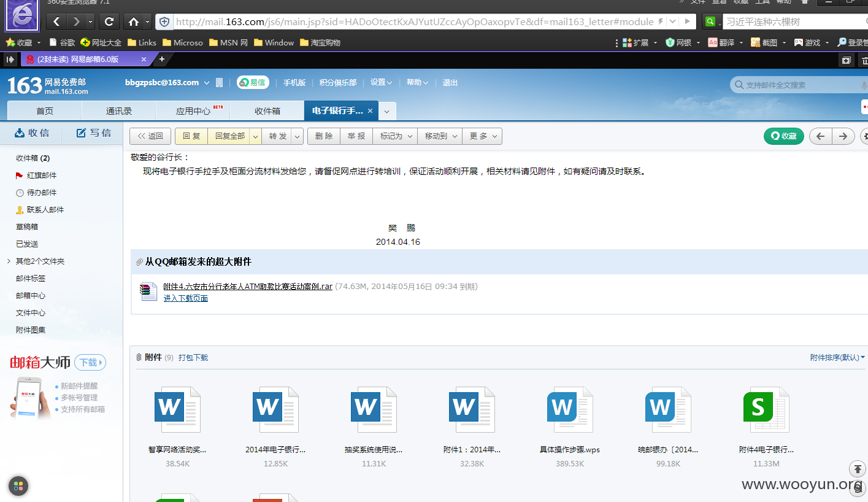Screen dimensions: 868x502
Task: Open the 手机版 link
Action: [x=294, y=83]
